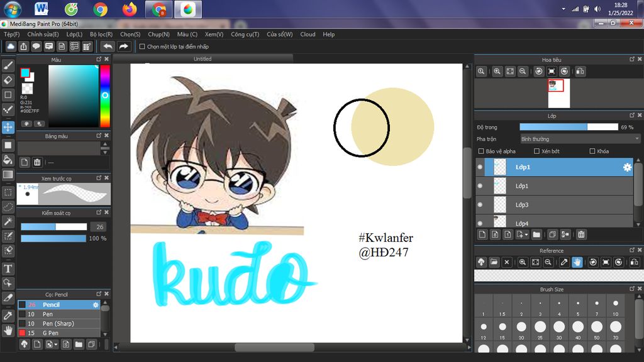Select the Eraser tool
Image resolution: width=644 pixels, height=362 pixels.
(x=8, y=80)
